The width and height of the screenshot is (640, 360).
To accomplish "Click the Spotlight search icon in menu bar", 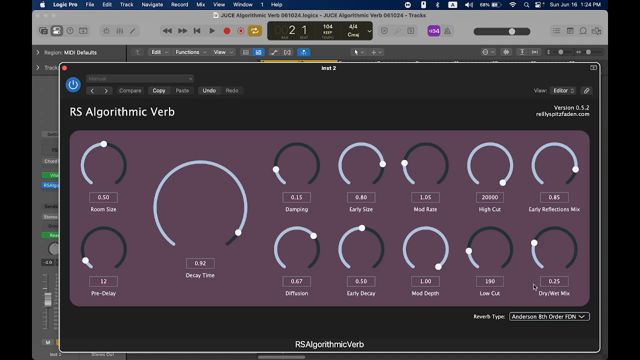I will click(527, 4).
